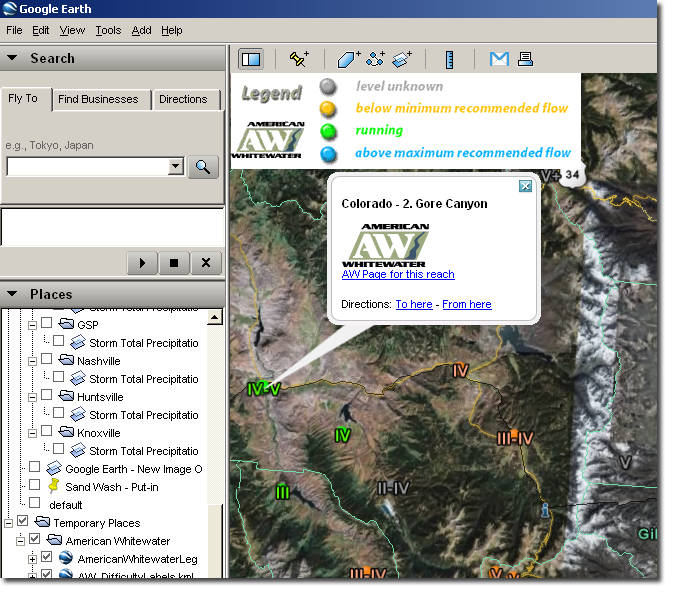Close the Gore Canyon info balloon

pos(525,186)
